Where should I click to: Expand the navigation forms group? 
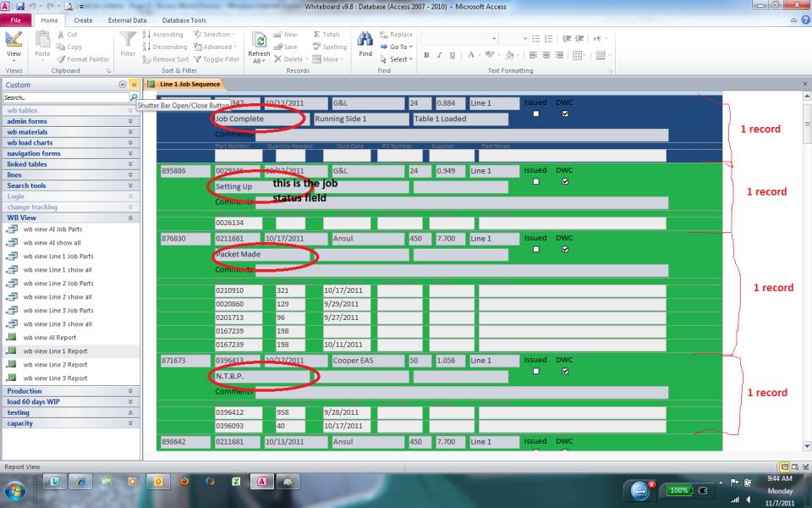tap(70, 153)
